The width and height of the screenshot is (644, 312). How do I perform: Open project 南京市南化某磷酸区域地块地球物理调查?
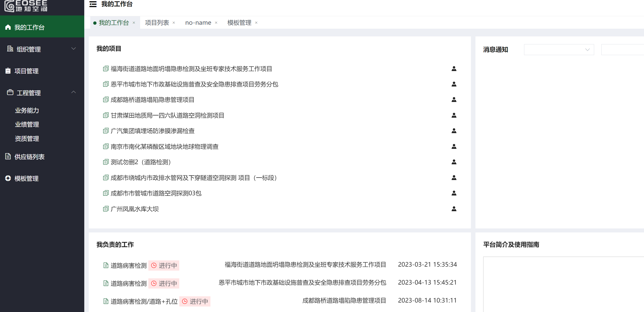click(x=165, y=146)
